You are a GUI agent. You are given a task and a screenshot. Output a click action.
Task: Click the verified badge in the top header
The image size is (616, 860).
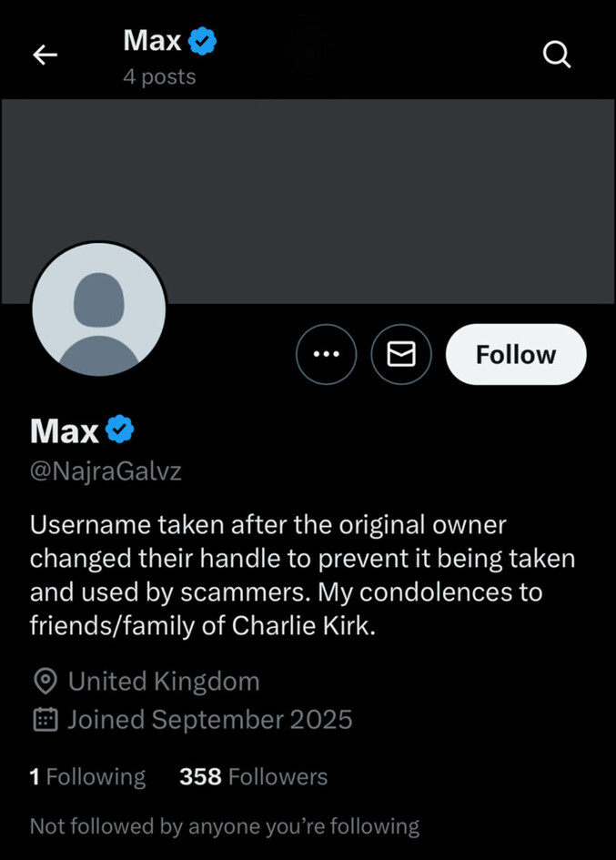tap(202, 40)
